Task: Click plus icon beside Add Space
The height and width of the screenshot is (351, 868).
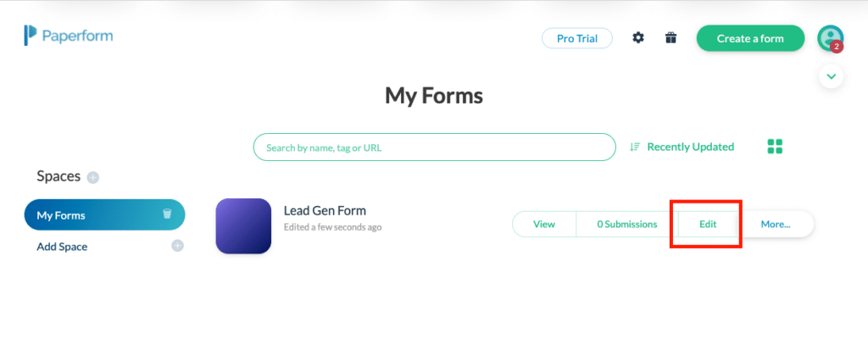Action: tap(177, 246)
